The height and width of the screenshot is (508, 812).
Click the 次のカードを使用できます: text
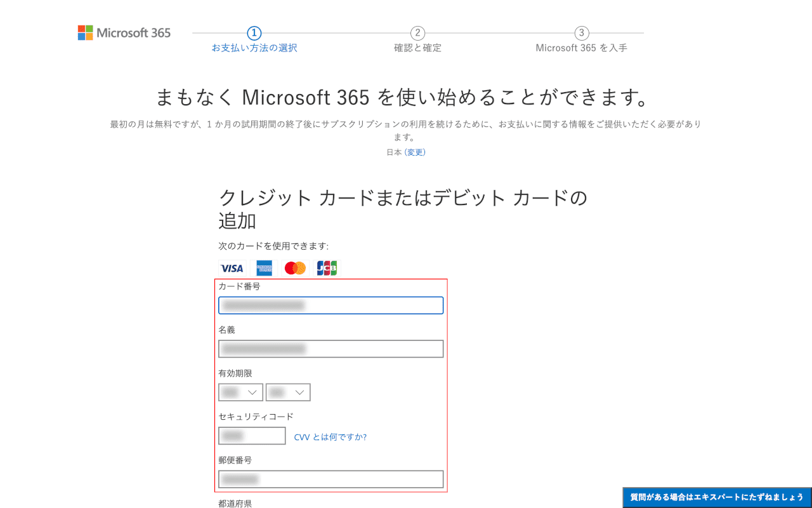[273, 246]
